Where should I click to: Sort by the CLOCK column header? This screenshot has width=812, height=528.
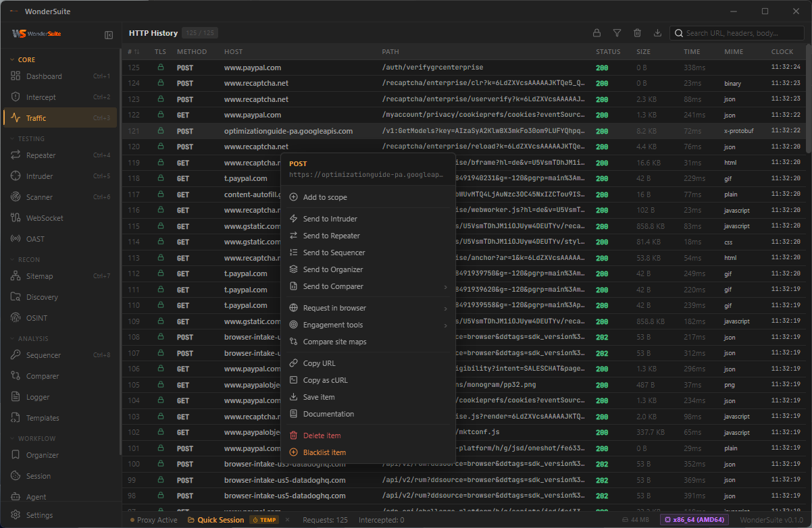[782, 52]
